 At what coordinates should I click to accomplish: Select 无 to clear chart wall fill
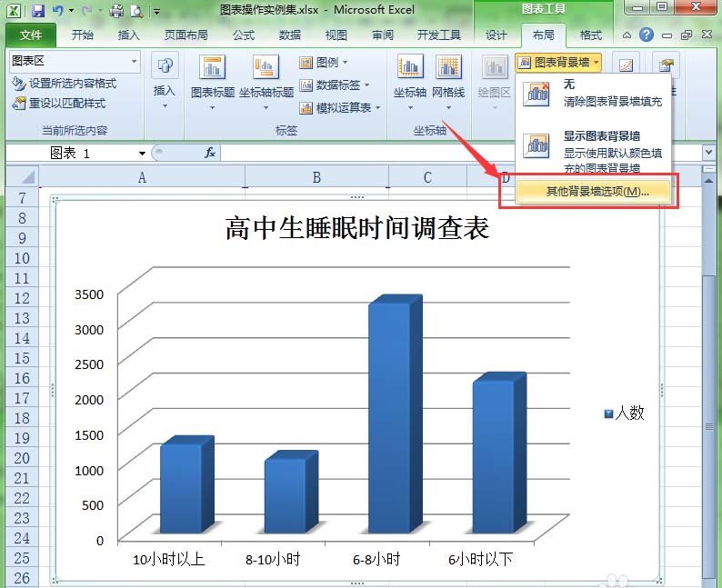[594, 94]
